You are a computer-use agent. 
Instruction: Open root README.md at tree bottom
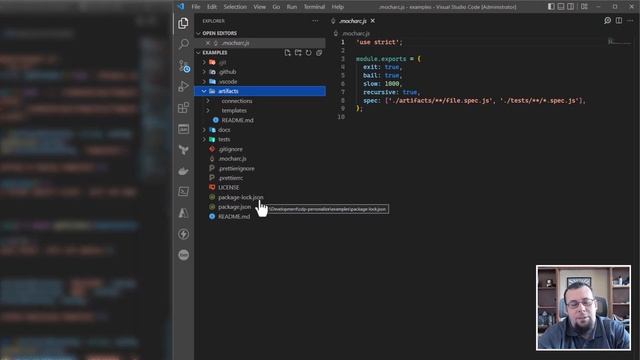click(x=234, y=216)
